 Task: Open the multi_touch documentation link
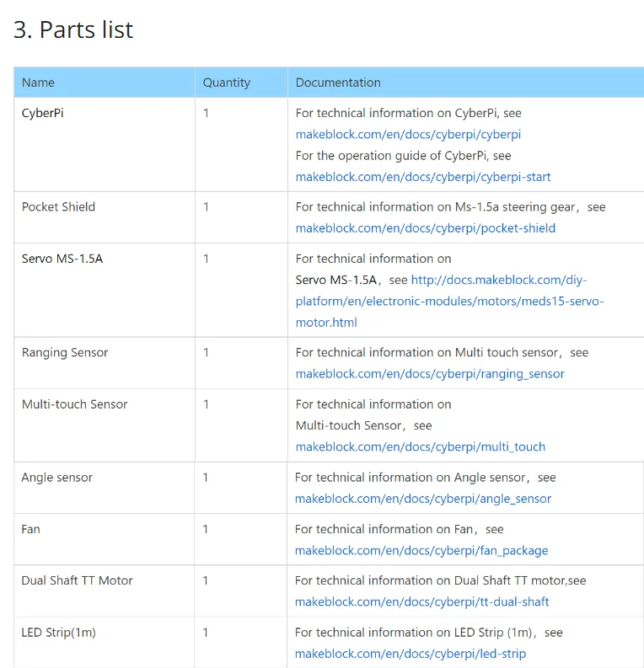pos(420,447)
